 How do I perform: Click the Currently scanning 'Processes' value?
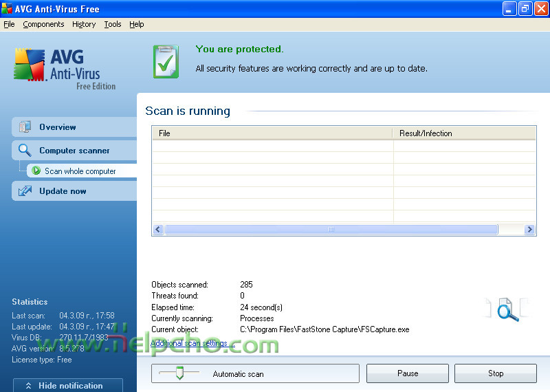click(256, 318)
